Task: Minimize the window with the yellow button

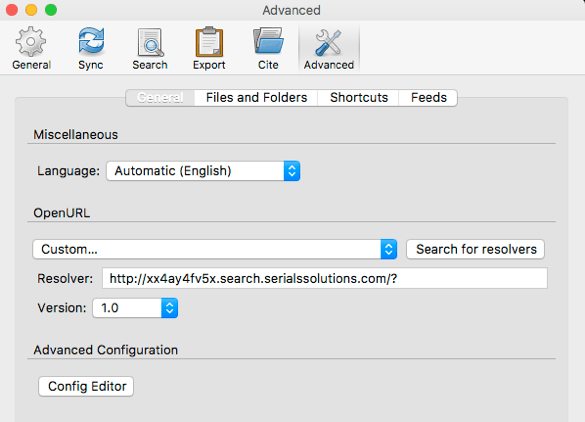Action: [31, 10]
